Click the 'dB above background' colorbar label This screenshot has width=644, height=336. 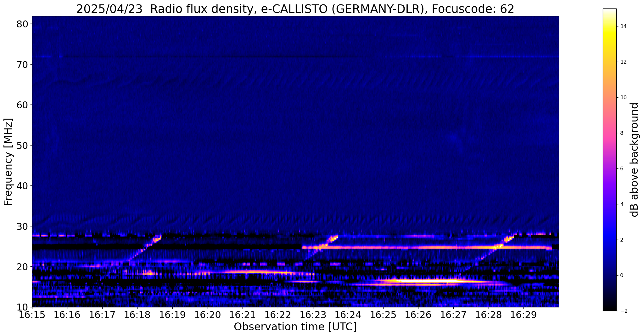coord(635,160)
